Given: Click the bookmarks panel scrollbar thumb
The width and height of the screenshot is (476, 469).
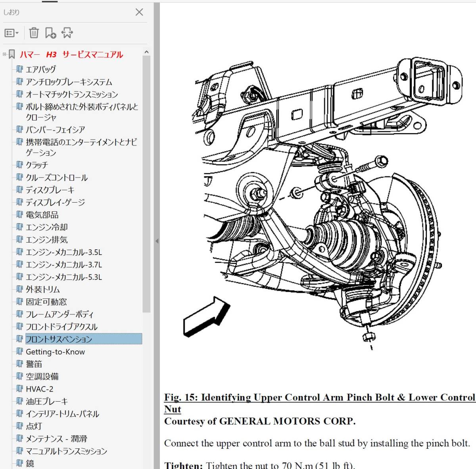Looking at the screenshot, I should pyautogui.click(x=146, y=184).
